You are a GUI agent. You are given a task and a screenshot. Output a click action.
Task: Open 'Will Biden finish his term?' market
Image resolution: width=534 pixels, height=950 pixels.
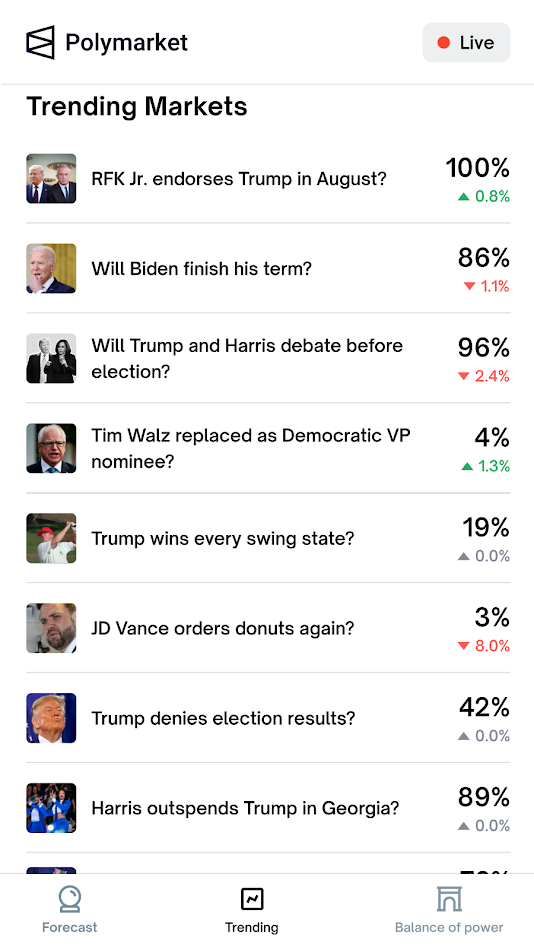[x=268, y=268]
